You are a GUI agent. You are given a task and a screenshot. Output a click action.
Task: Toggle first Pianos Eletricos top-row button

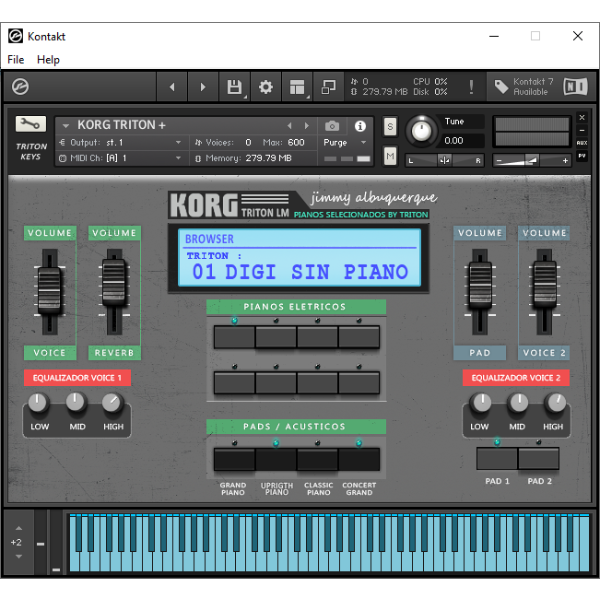point(234,337)
